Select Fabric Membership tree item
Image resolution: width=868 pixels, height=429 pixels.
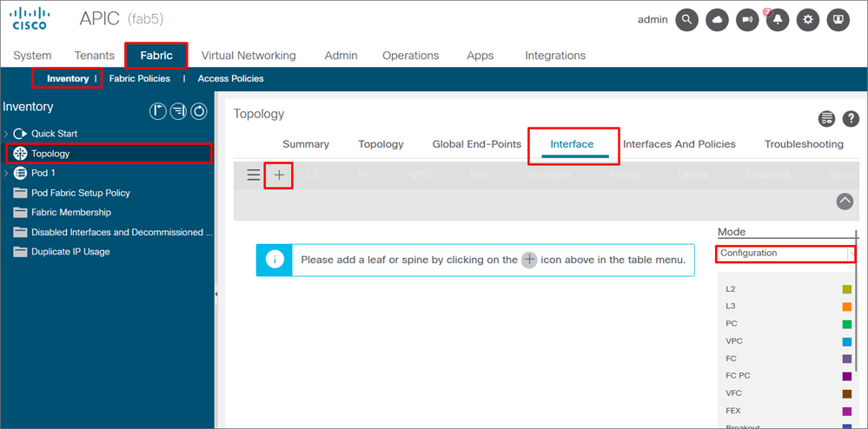point(71,213)
